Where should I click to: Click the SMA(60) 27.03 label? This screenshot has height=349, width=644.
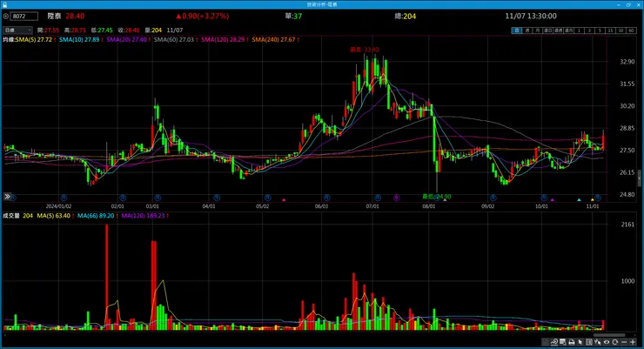pos(174,39)
